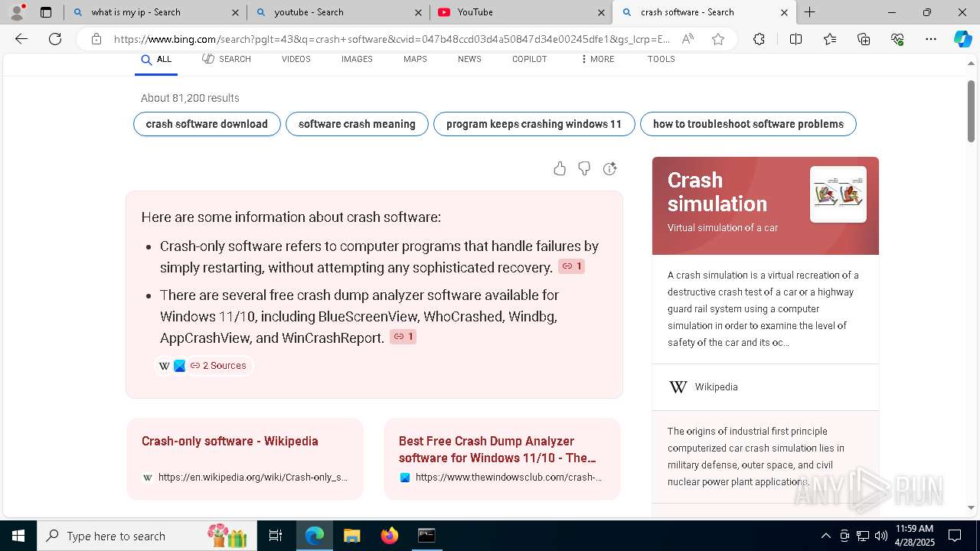
Task: Launch Firefox from taskbar
Action: click(x=389, y=536)
